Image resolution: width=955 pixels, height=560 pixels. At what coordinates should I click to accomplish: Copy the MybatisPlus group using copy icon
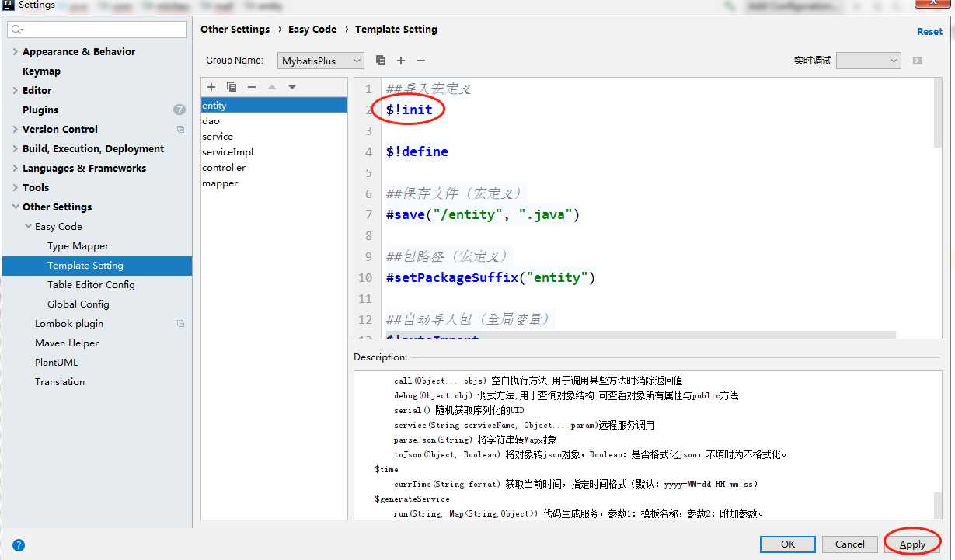tap(381, 61)
